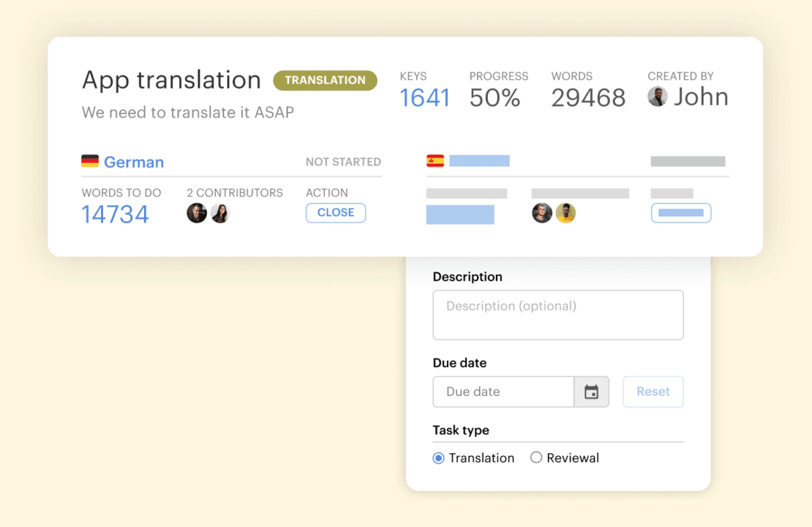Select the Reviewal task type
Image resolution: width=812 pixels, height=527 pixels.
click(536, 458)
